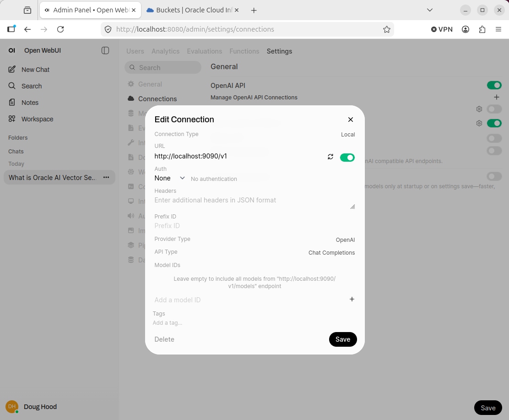This screenshot has width=509, height=420.
Task: Reload the page
Action: pos(60,29)
